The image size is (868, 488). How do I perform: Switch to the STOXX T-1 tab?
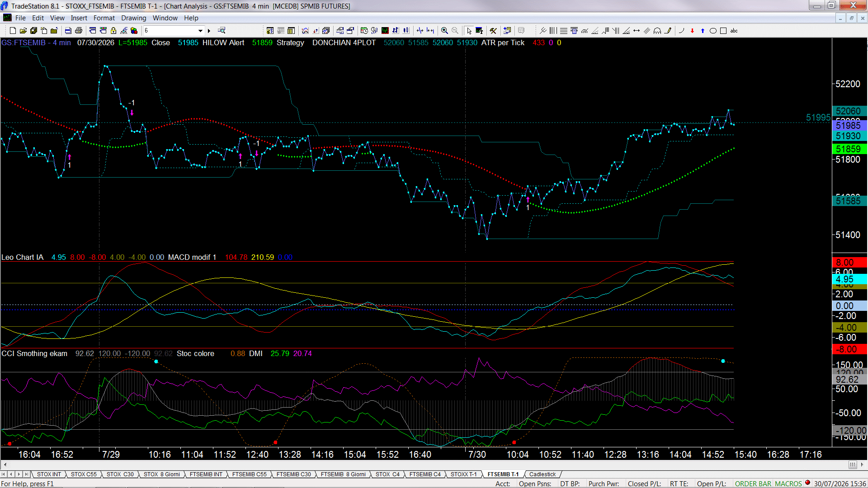464,474
